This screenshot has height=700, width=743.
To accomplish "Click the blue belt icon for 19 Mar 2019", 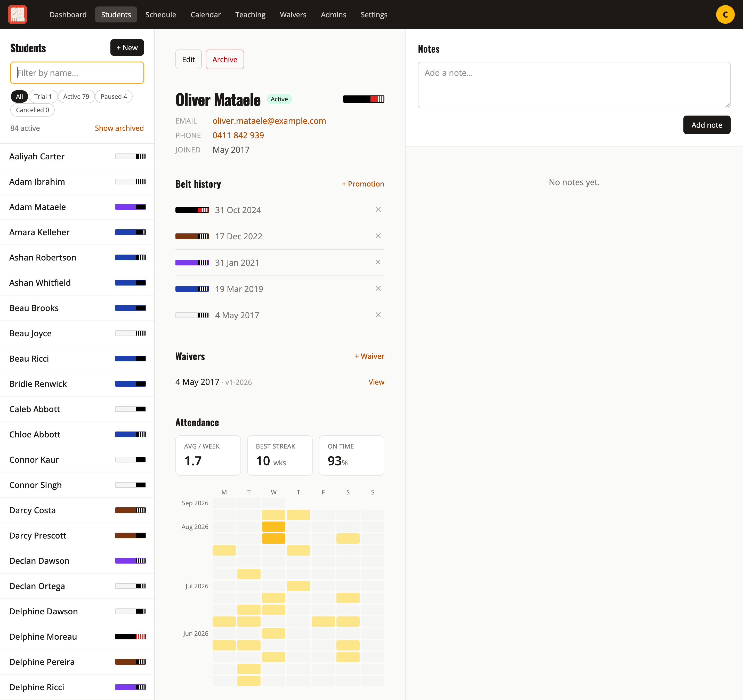I will tap(192, 289).
